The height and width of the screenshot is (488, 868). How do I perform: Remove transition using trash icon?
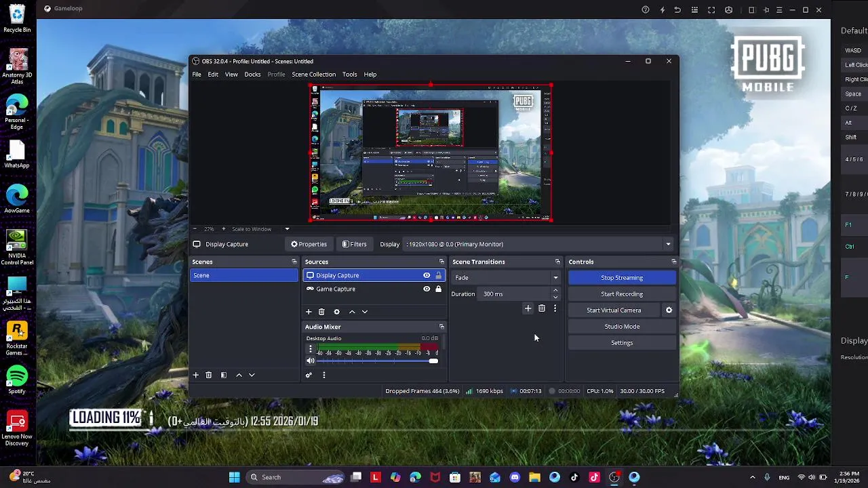[541, 308]
